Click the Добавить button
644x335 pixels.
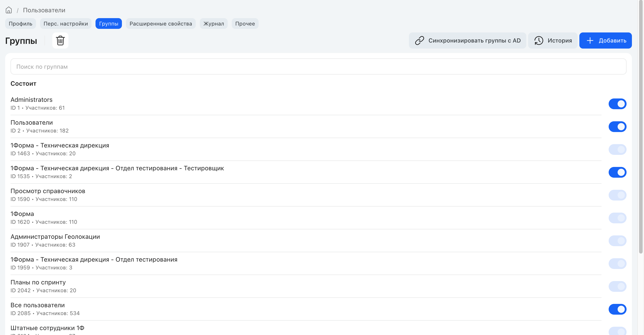click(x=606, y=41)
